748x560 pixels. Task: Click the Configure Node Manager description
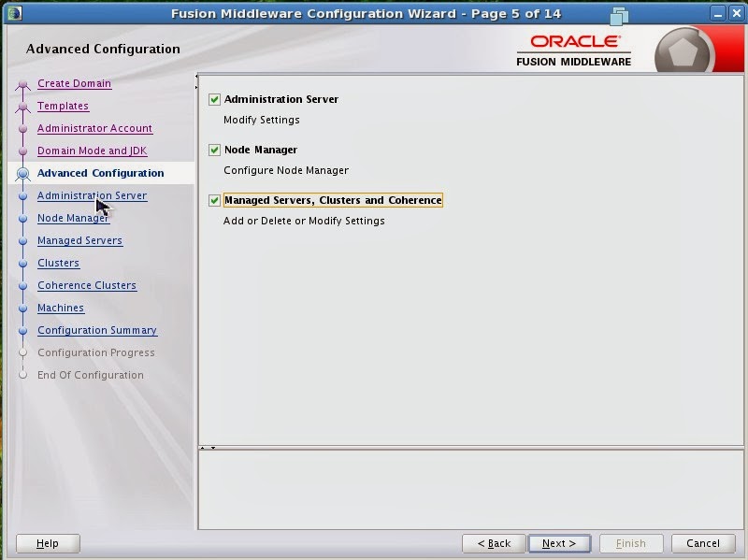(x=286, y=171)
